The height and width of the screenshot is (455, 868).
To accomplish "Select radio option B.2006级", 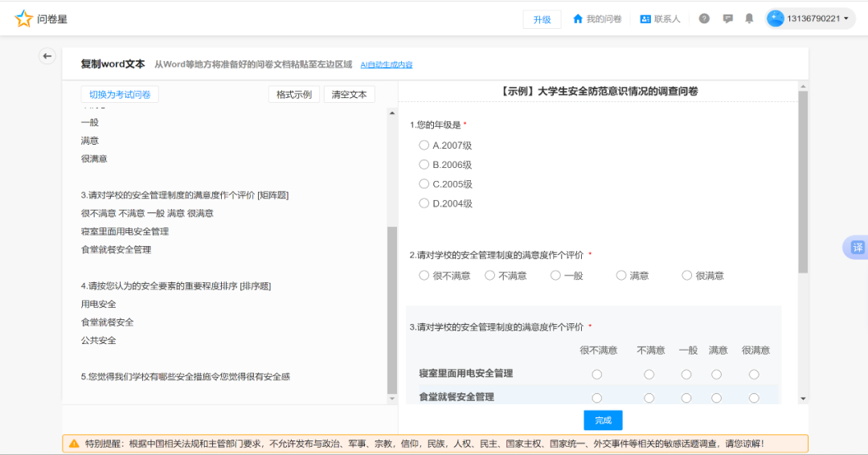I will pyautogui.click(x=424, y=165).
